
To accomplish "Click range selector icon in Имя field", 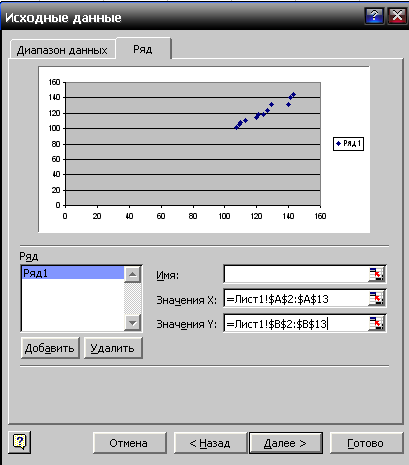I will [376, 274].
